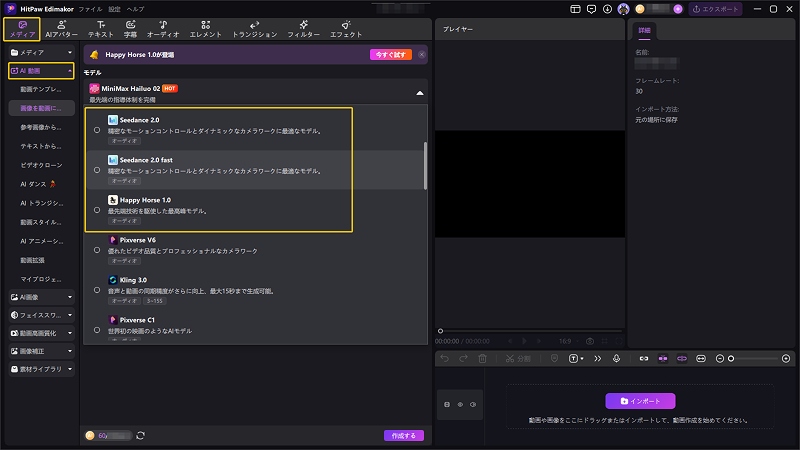
Task: Open the Transition (トランジション) tool
Action: pos(255,29)
